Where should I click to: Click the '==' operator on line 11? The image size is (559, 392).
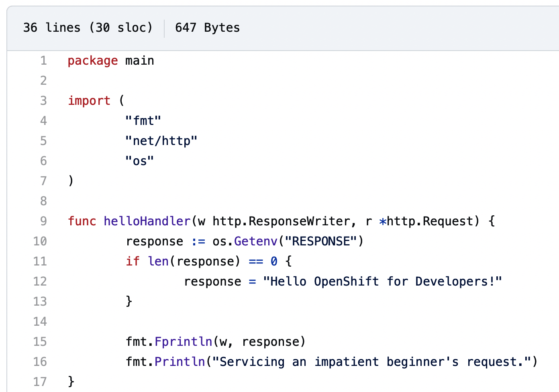click(x=256, y=262)
